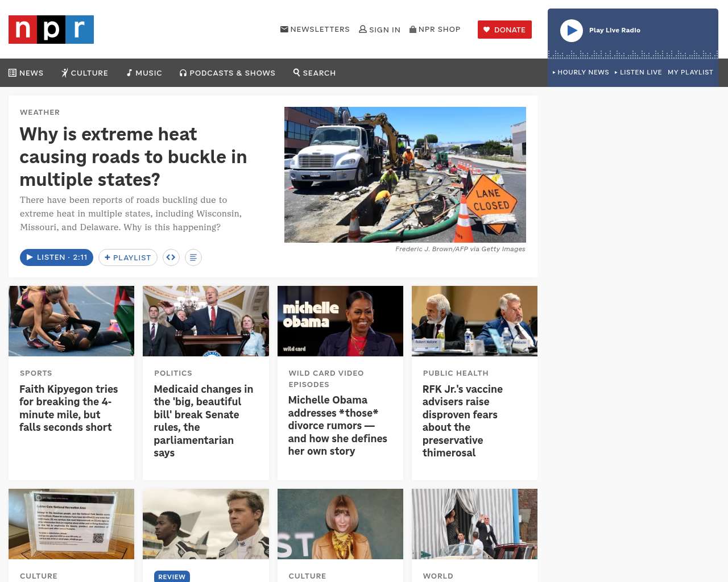
Task: Click the embed code icon on the heat story
Action: pyautogui.click(x=171, y=257)
